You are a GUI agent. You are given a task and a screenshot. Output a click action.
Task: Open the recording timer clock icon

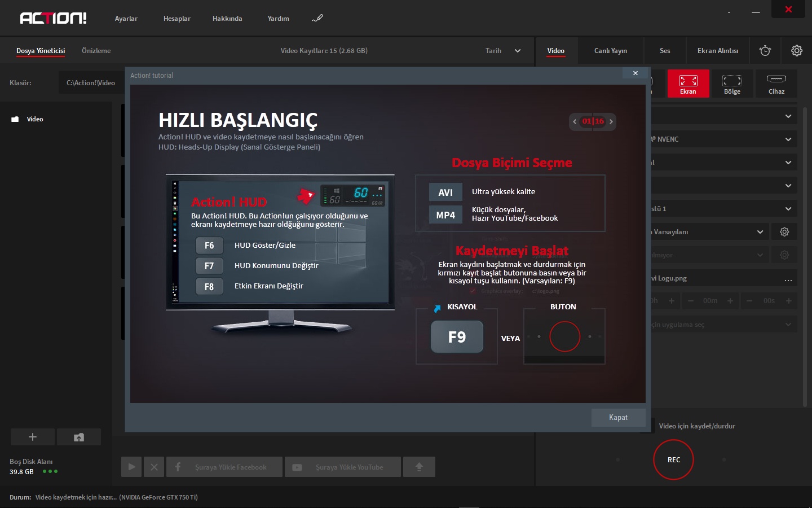pos(765,51)
